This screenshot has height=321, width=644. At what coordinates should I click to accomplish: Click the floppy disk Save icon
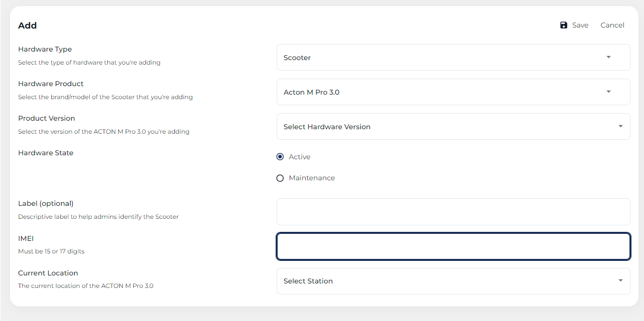[x=564, y=25]
